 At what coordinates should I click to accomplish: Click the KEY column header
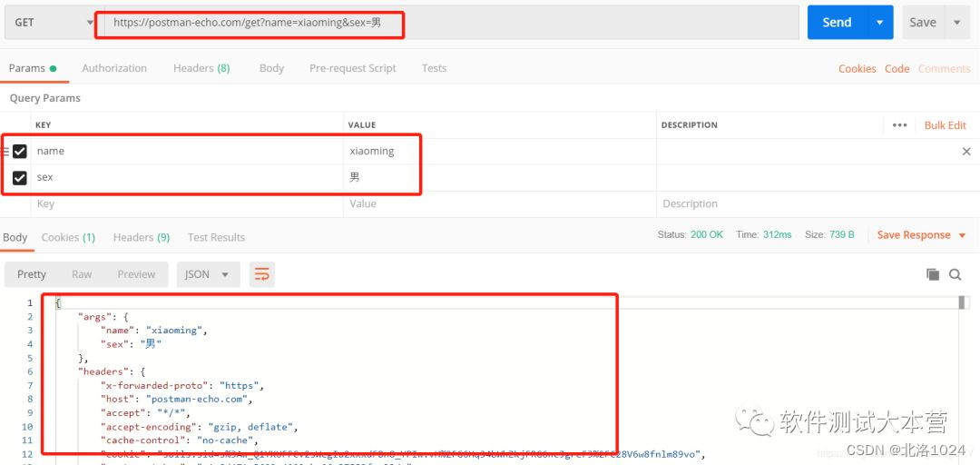44,125
